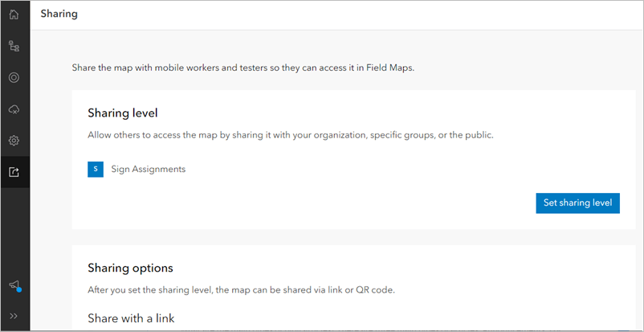Click the Set sharing level button

577,203
